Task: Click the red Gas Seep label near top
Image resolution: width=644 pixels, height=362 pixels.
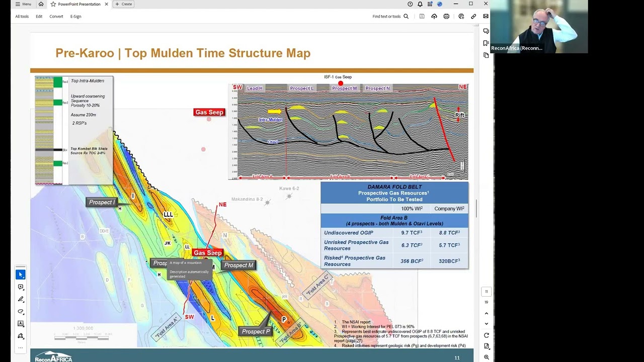Action: coord(209,112)
